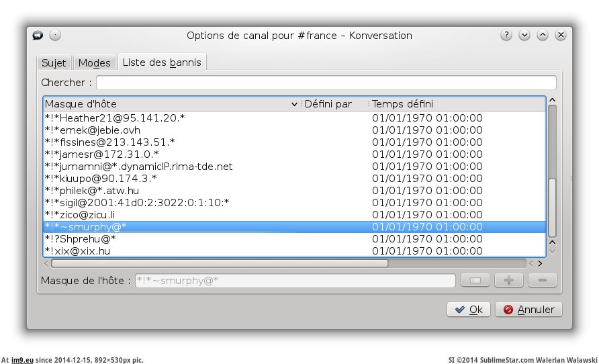The width and height of the screenshot is (599, 364).
Task: Click the pin-on-all-desktops title bar icon
Action: [x=55, y=35]
